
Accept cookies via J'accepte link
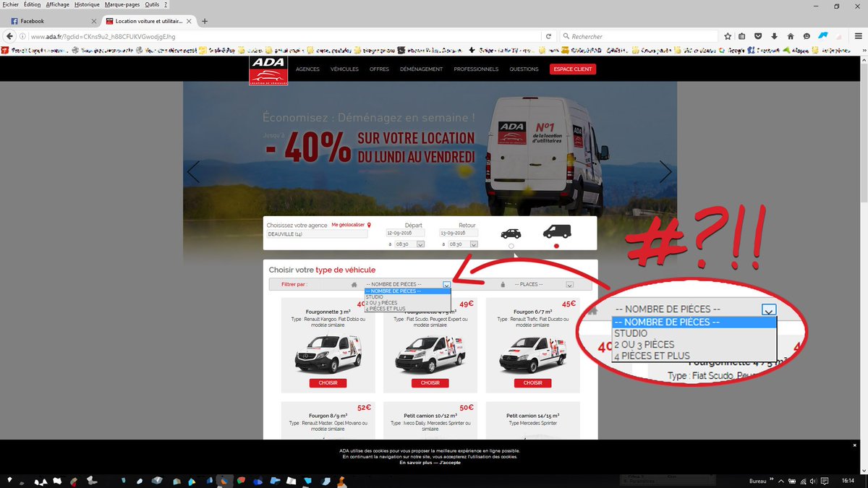450,462
